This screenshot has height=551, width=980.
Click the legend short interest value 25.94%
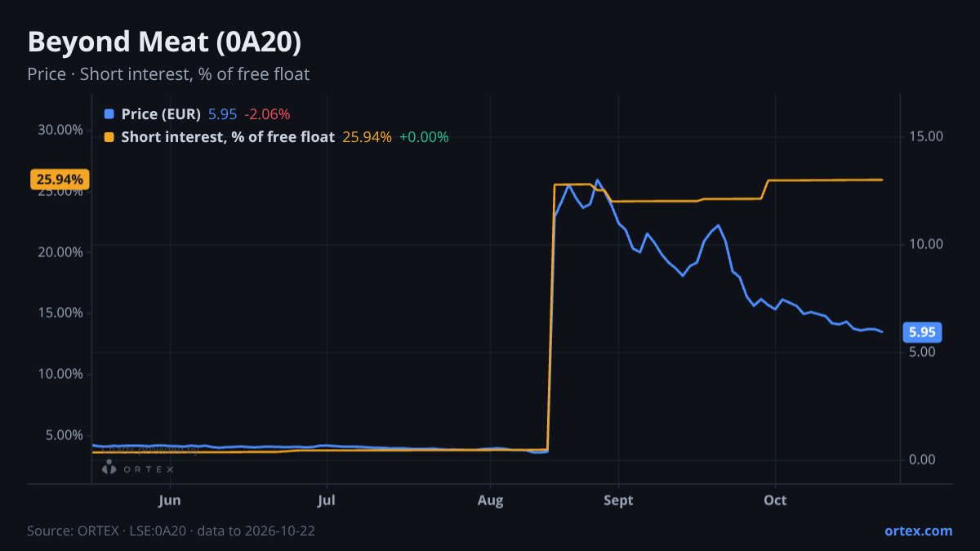coord(367,137)
